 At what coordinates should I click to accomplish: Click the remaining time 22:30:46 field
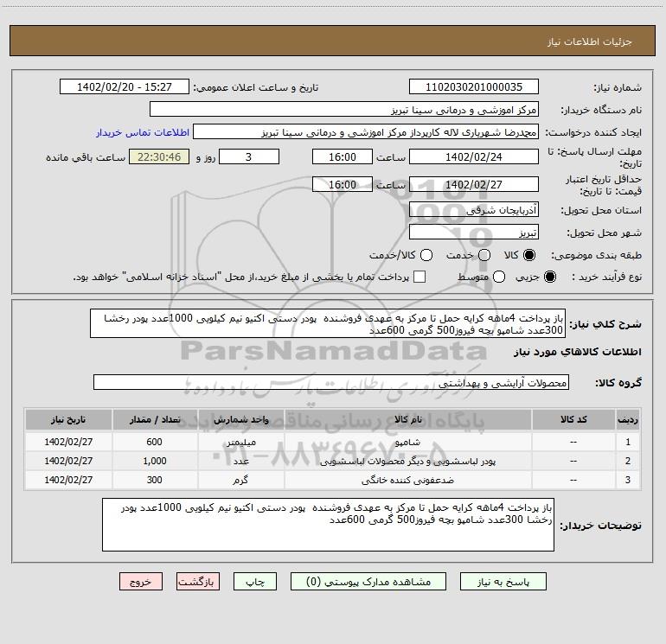159,156
